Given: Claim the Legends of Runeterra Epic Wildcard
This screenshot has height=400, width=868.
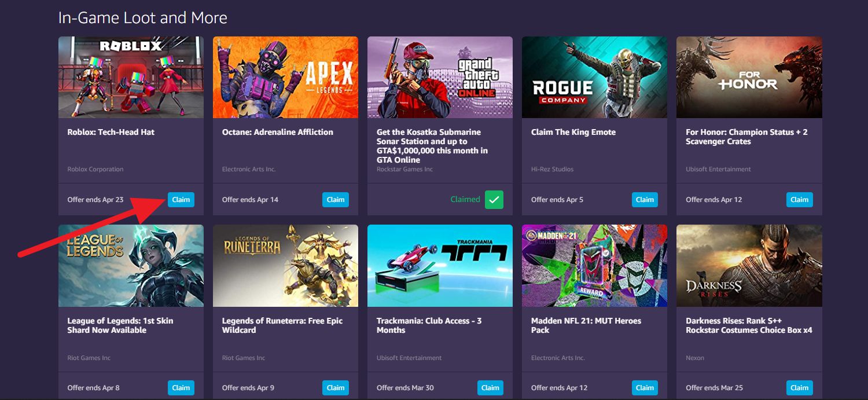Looking at the screenshot, I should pos(336,388).
